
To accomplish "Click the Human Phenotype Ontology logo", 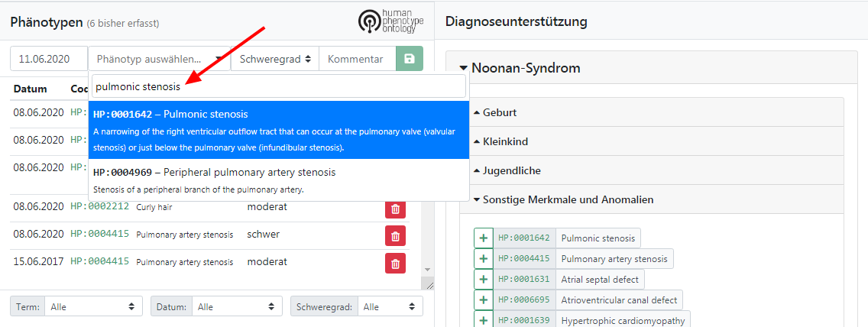I will (x=390, y=21).
